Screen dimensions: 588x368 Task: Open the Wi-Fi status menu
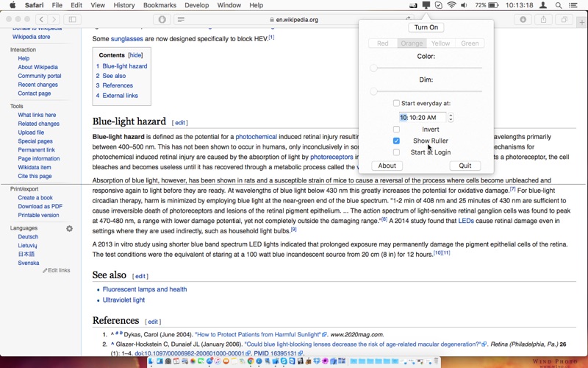click(451, 5)
